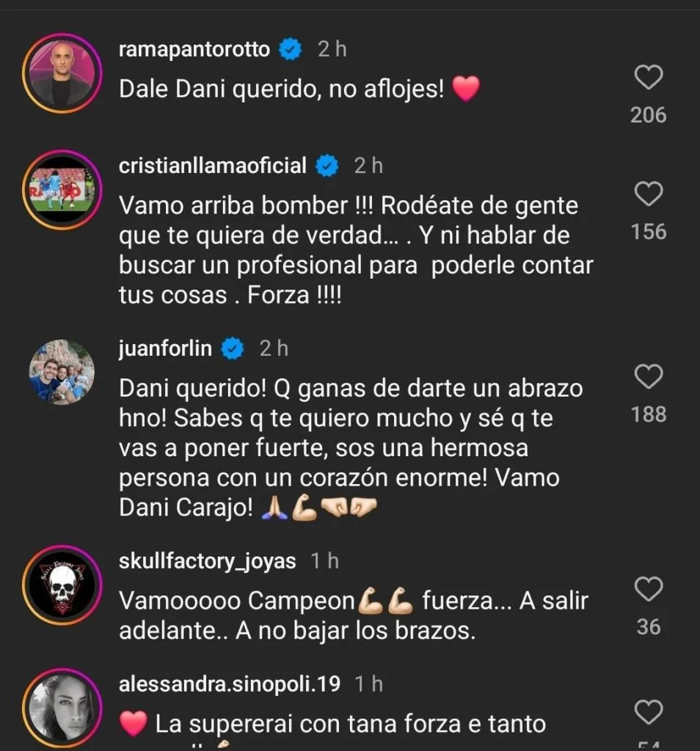The image size is (700, 751).
Task: Tap the skullfactory_joyas username
Action: tap(207, 562)
